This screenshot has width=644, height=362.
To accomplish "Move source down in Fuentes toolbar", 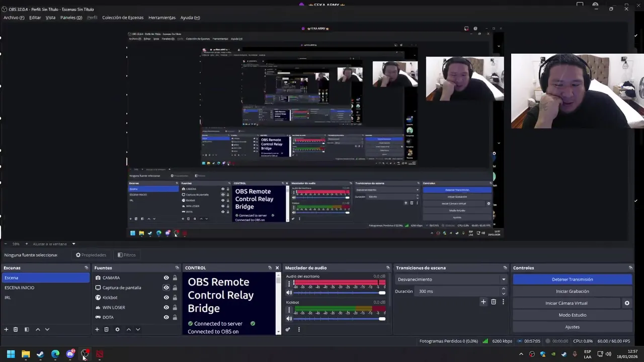I will point(138,329).
